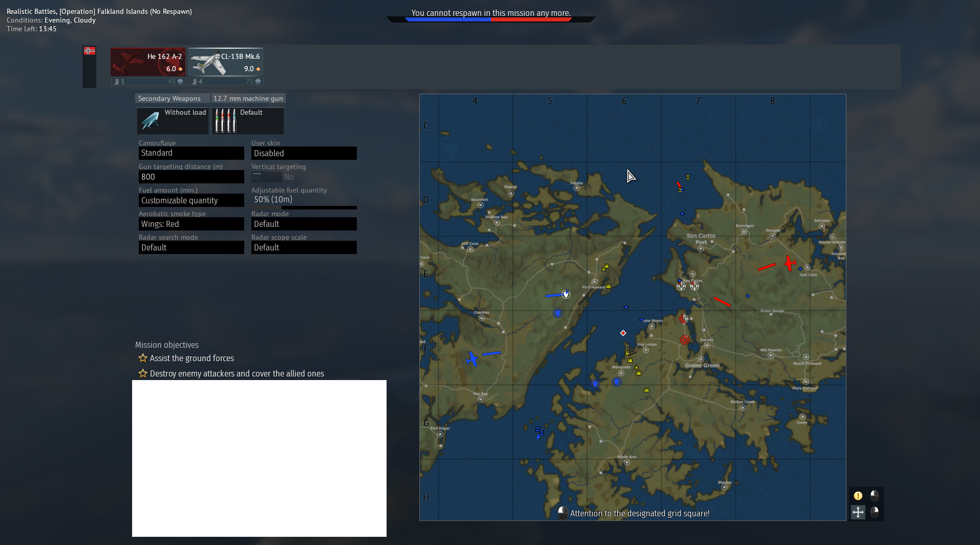This screenshot has height=545, width=980.
Task: Click the German flag country icon
Action: [90, 51]
